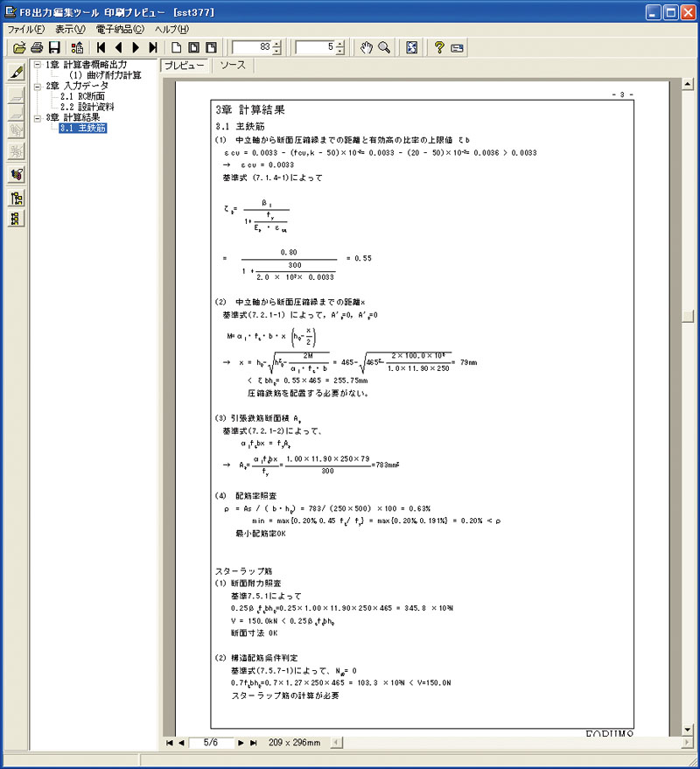Increase the page number 5 with the up arrow
This screenshot has width=700, height=769.
tap(340, 44)
